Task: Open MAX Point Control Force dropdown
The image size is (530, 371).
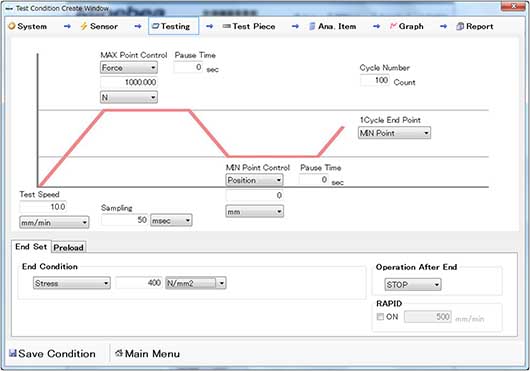Action: [x=129, y=68]
